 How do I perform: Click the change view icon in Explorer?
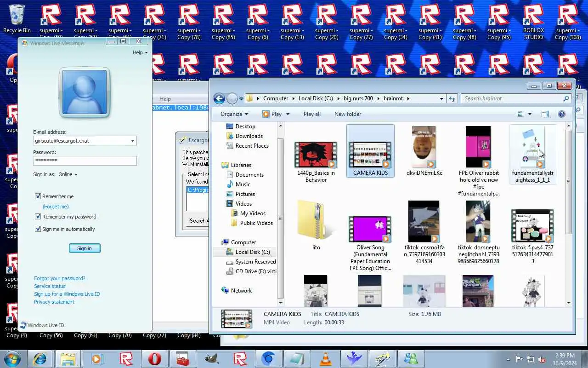pyautogui.click(x=520, y=114)
